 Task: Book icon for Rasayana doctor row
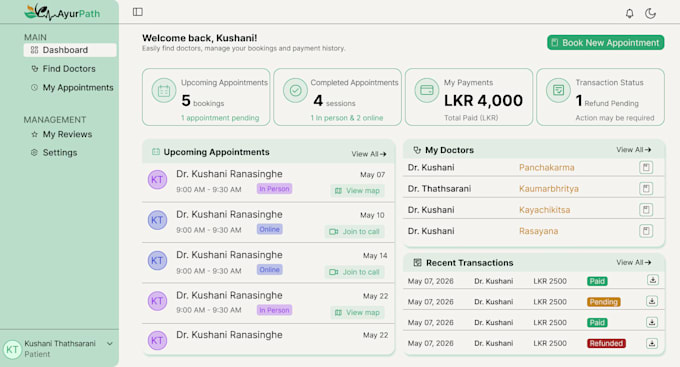(646, 231)
